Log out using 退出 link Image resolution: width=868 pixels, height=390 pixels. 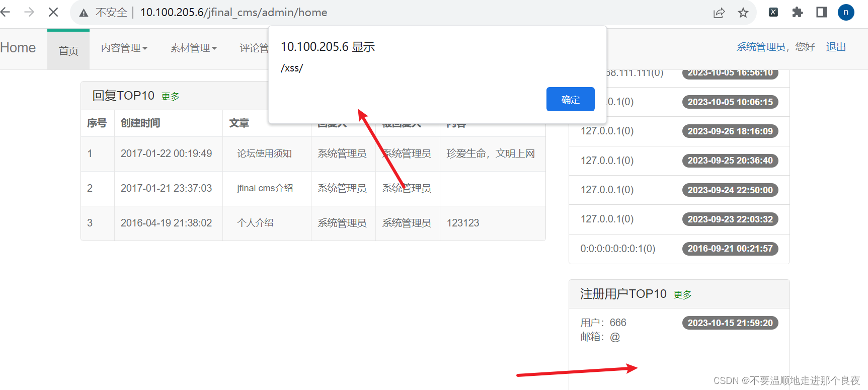836,47
